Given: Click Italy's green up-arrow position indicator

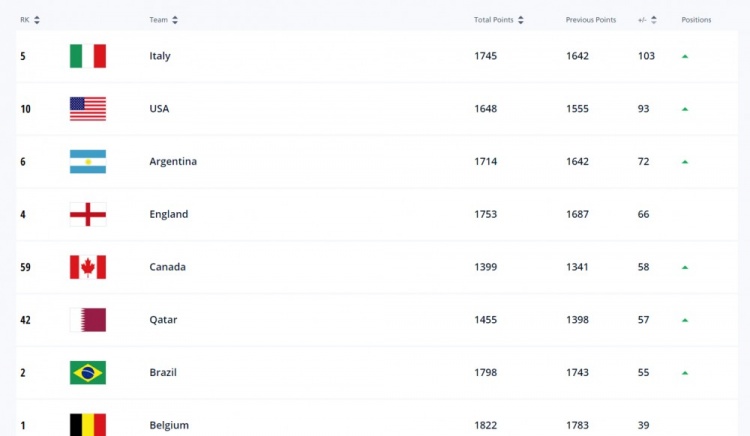Looking at the screenshot, I should (685, 56).
